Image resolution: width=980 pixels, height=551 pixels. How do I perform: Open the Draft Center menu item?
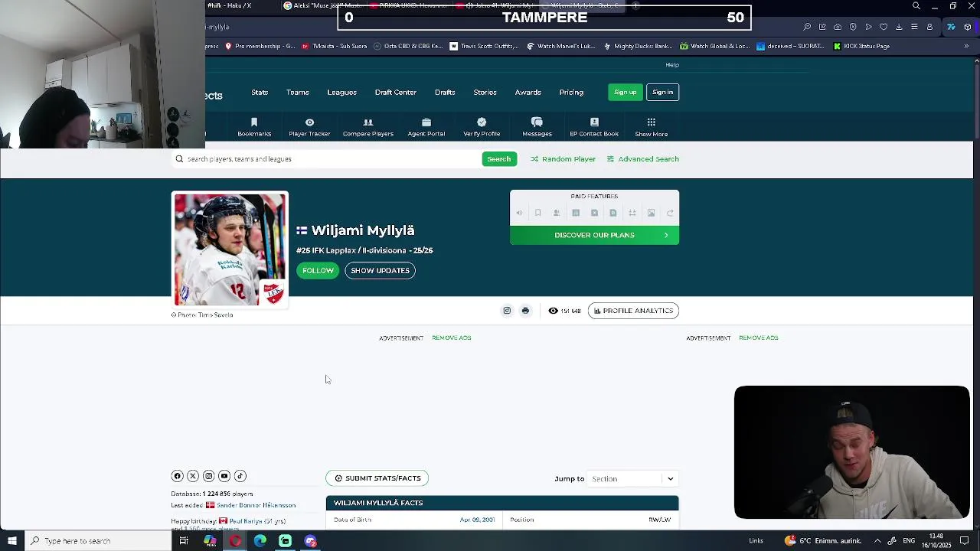396,93
